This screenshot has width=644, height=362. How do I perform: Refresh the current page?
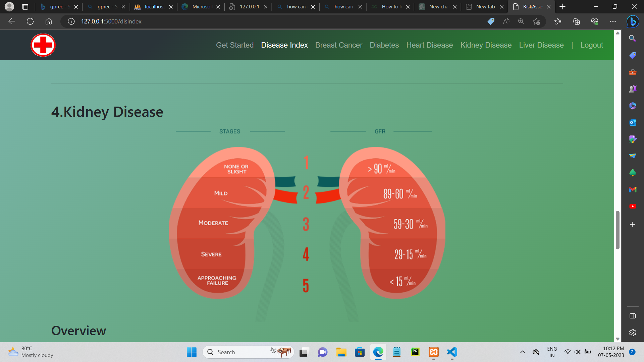tap(30, 21)
